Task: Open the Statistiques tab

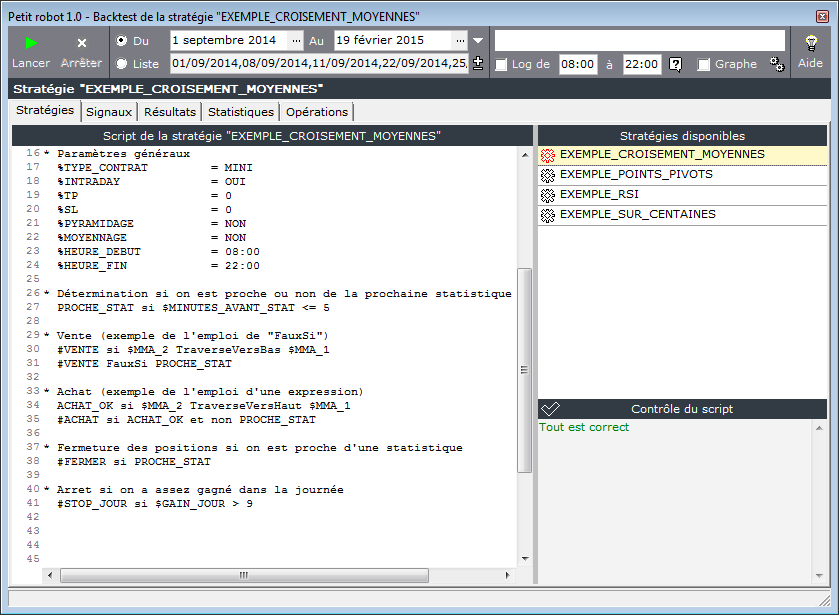Action: (240, 112)
